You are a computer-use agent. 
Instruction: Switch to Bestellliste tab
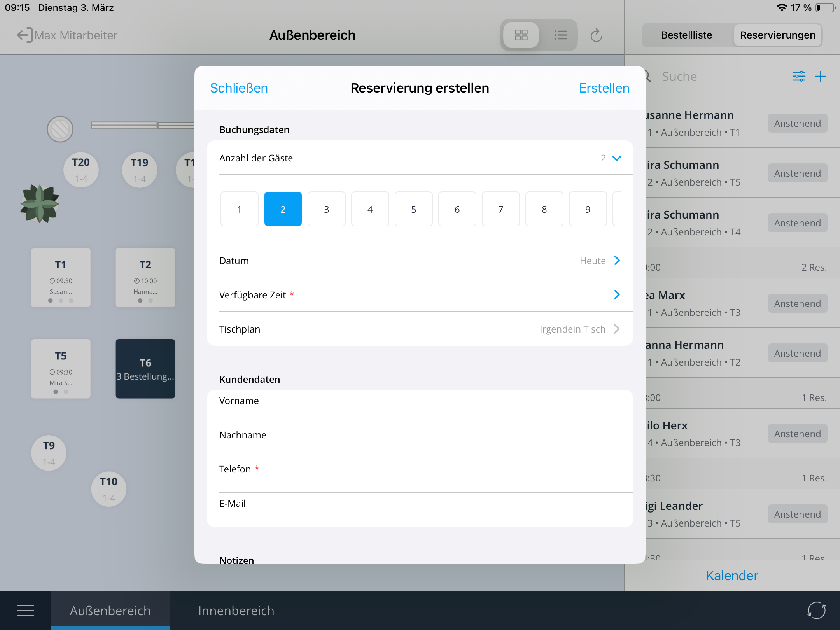click(686, 35)
